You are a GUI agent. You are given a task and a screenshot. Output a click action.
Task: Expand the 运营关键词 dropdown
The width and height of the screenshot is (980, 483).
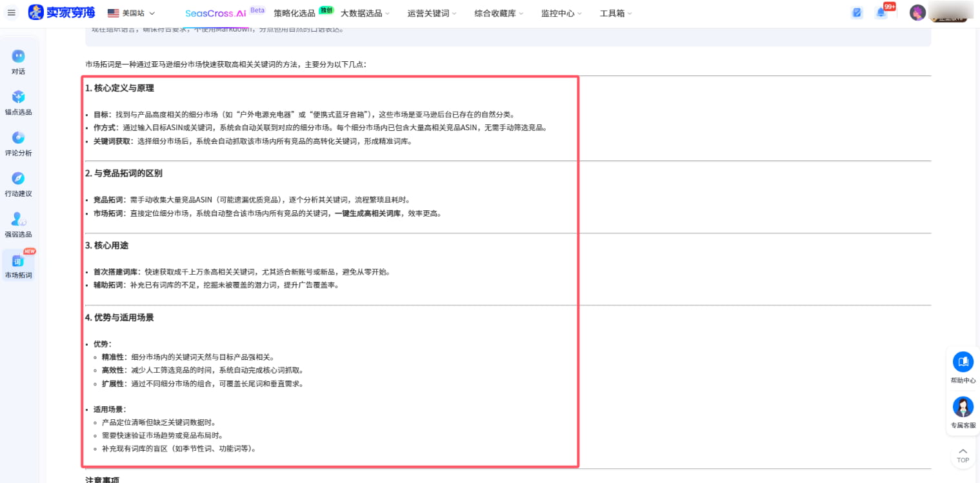pos(430,12)
